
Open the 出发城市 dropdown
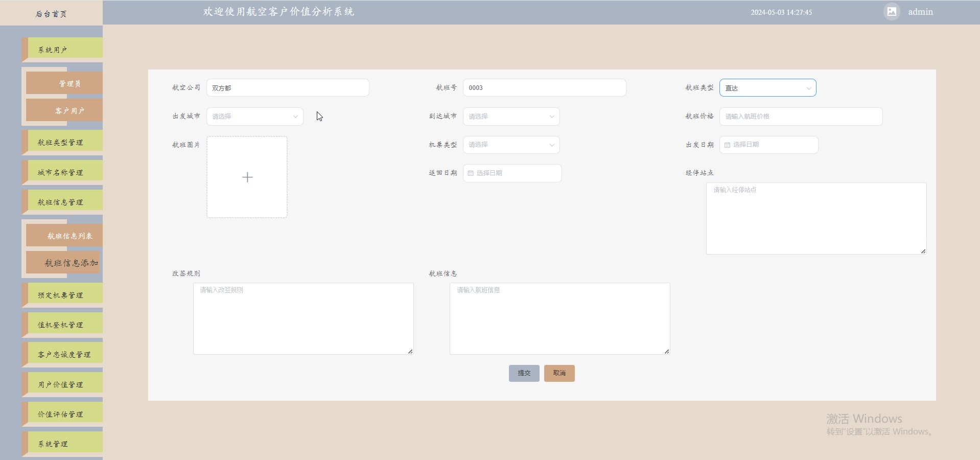[x=255, y=117]
